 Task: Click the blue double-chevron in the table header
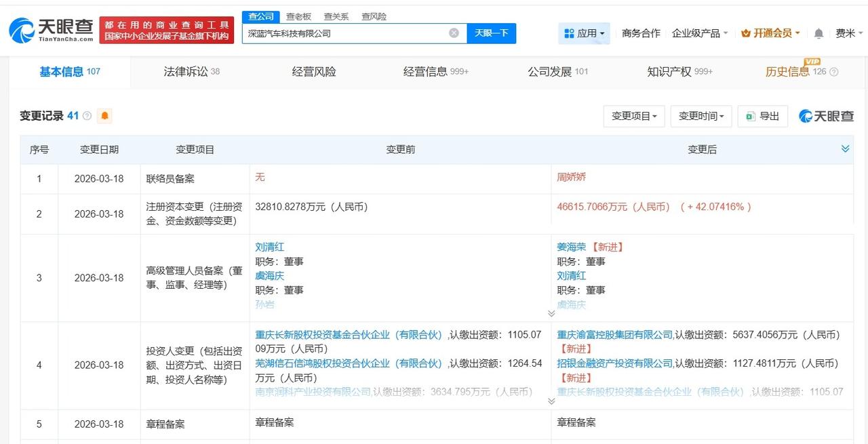tap(845, 148)
